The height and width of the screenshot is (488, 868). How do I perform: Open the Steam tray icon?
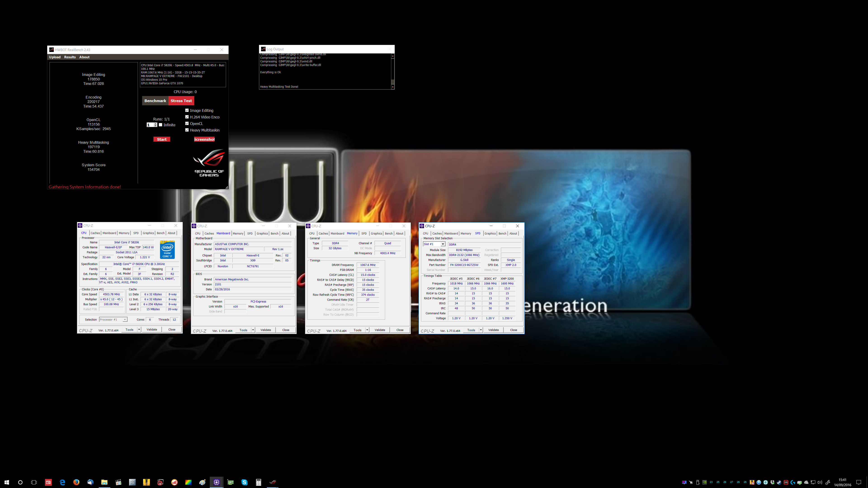(x=779, y=482)
